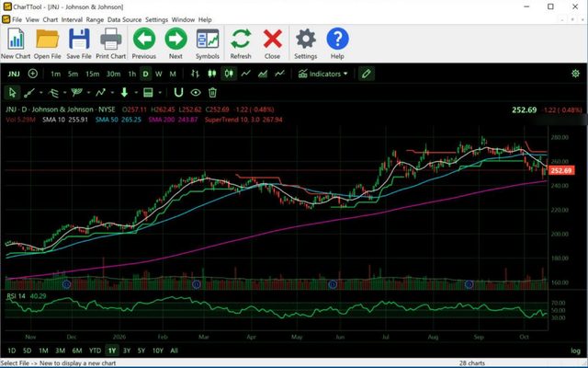Click the New Chart toolbar icon
Image resolution: width=588 pixels, height=368 pixels.
tap(16, 39)
